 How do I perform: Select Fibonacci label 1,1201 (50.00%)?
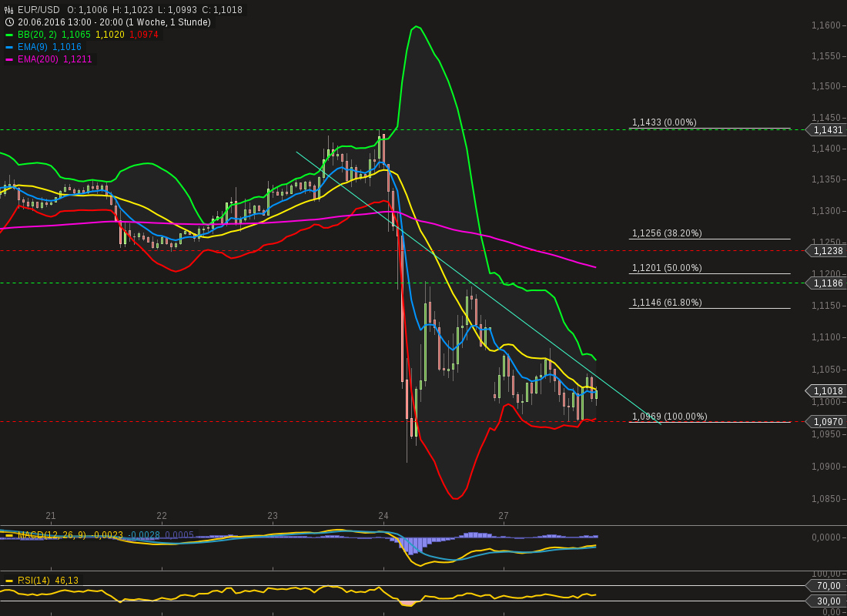coord(667,267)
